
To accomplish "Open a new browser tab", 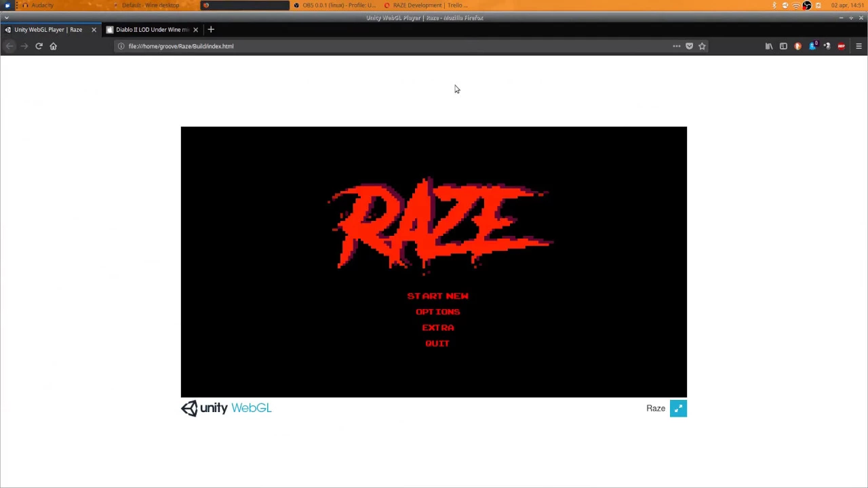I will [x=210, y=30].
